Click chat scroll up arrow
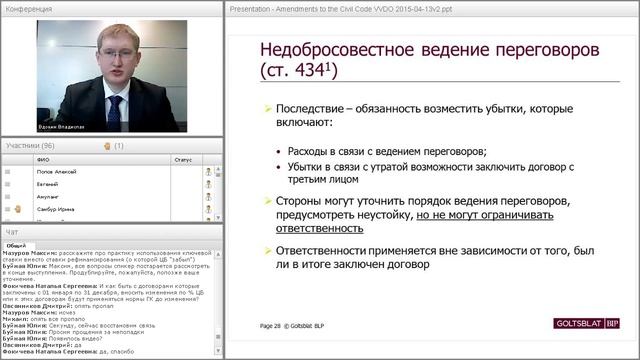640x360 pixels. tap(218, 254)
